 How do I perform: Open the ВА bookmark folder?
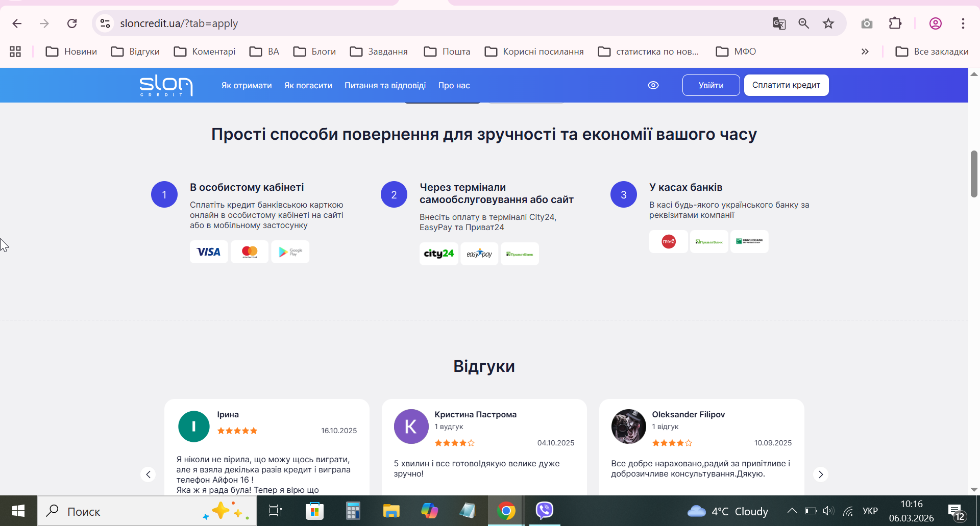point(264,52)
